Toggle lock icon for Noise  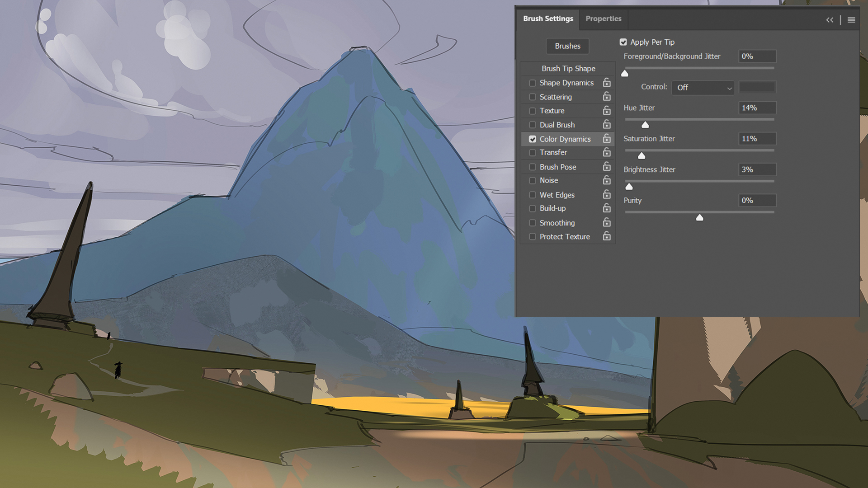(x=607, y=180)
